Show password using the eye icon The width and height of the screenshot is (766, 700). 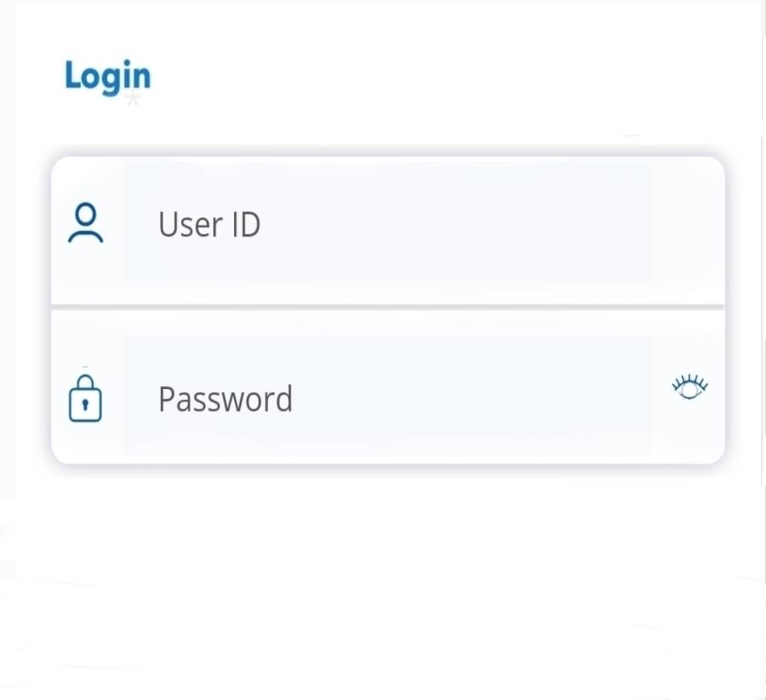[690, 387]
